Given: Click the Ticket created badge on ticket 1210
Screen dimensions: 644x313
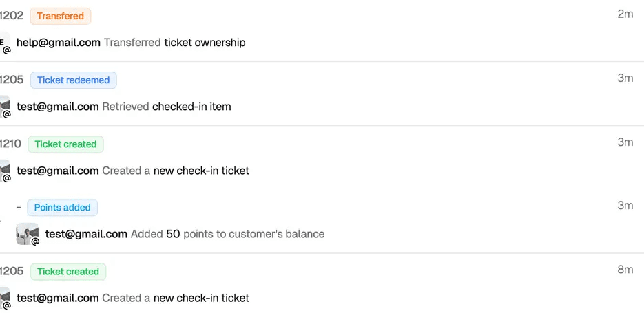Looking at the screenshot, I should [65, 144].
